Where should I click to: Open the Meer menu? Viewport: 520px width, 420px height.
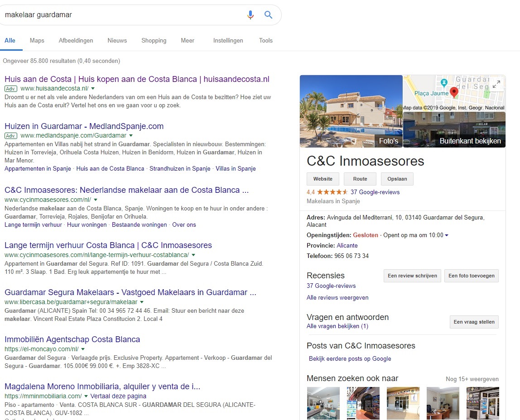(188, 40)
